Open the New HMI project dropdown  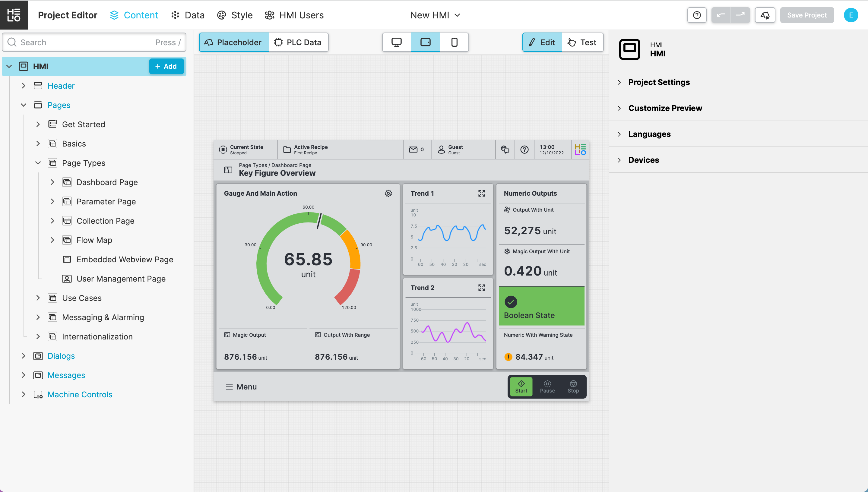coord(435,15)
